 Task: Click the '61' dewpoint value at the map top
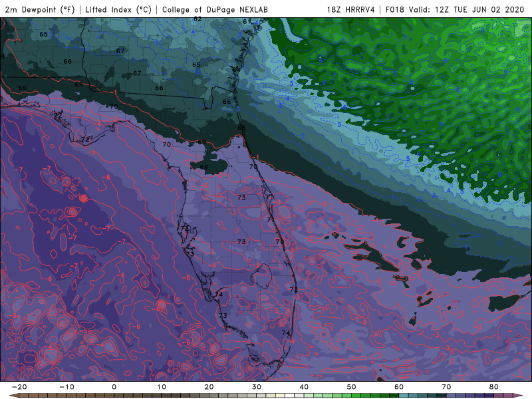[x=247, y=22]
